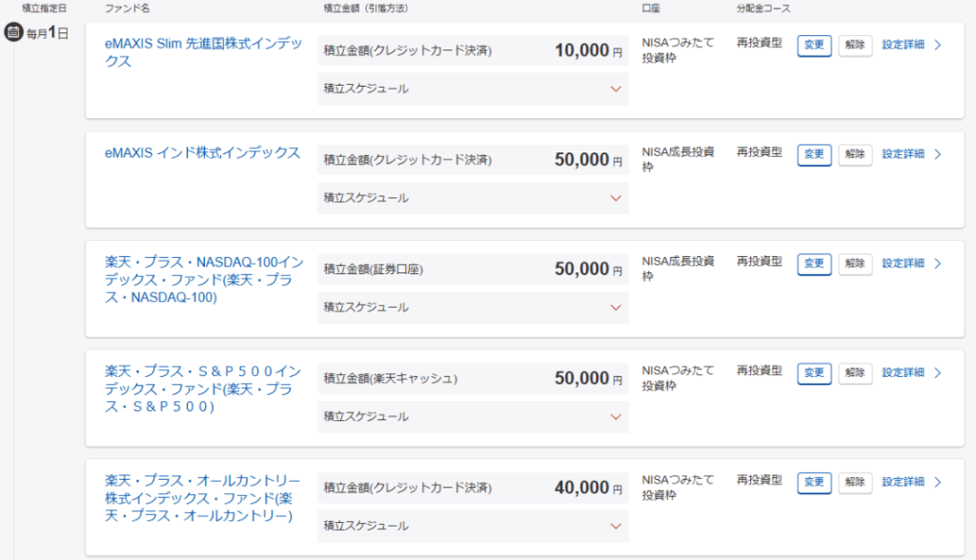Click the 10,000円 積立金額 field

coord(473,50)
